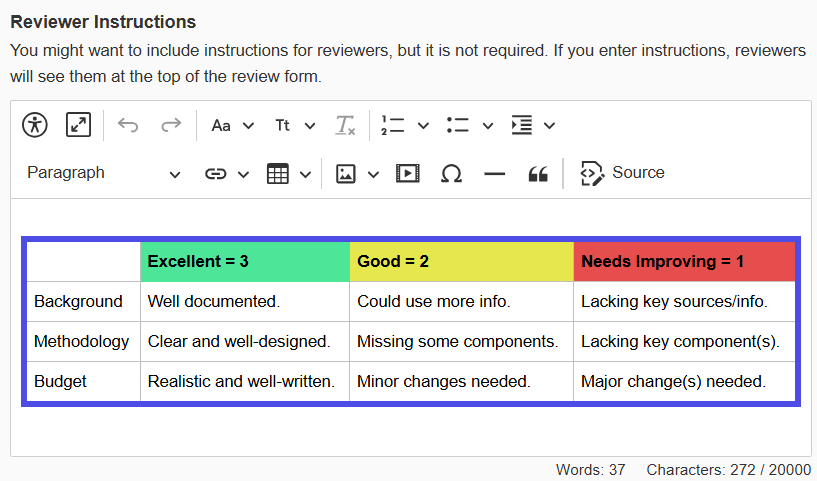The width and height of the screenshot is (817, 481).
Task: Insert a bulleted list
Action: 457,126
